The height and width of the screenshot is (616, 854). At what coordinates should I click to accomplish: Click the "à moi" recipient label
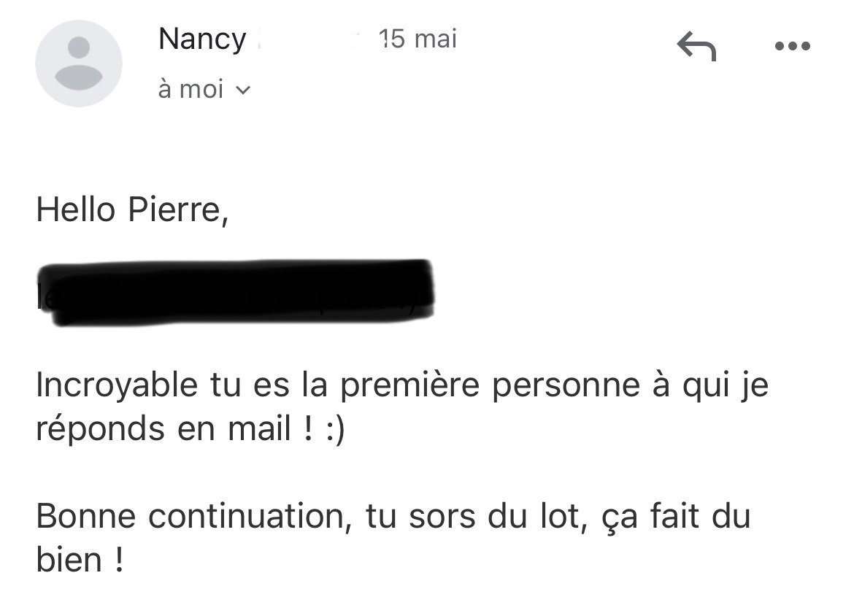(191, 89)
